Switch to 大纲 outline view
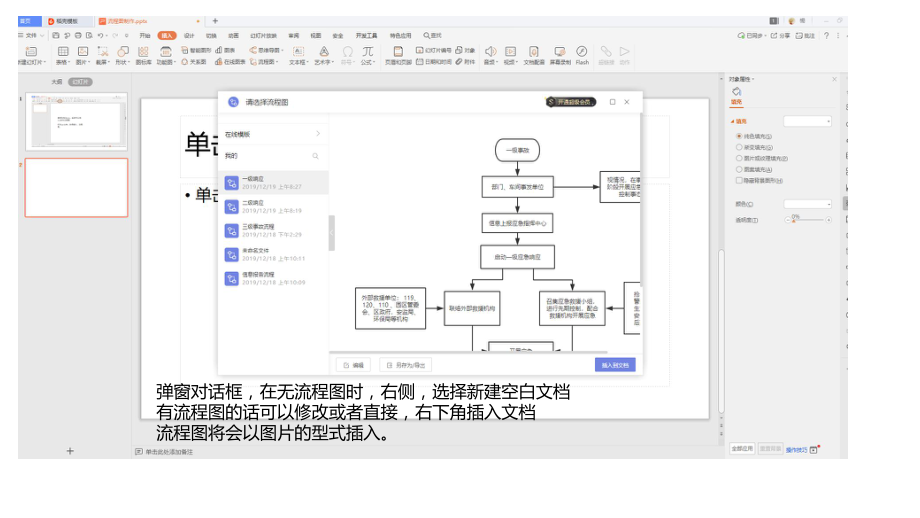 [x=56, y=82]
